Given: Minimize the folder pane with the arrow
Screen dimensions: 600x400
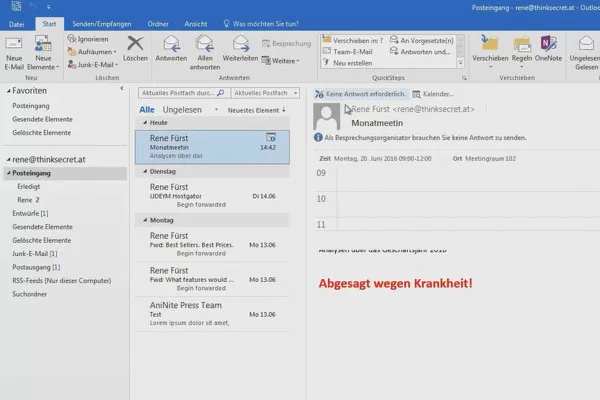Looking at the screenshot, I should point(122,88).
